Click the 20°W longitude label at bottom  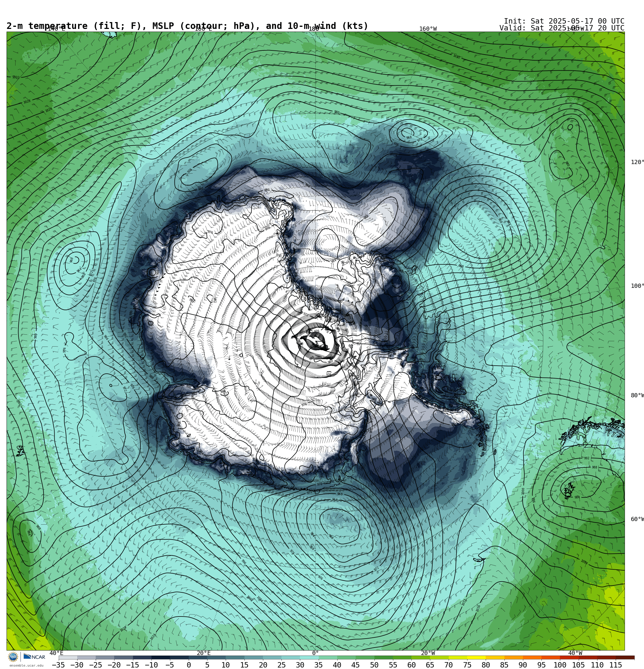point(428,653)
